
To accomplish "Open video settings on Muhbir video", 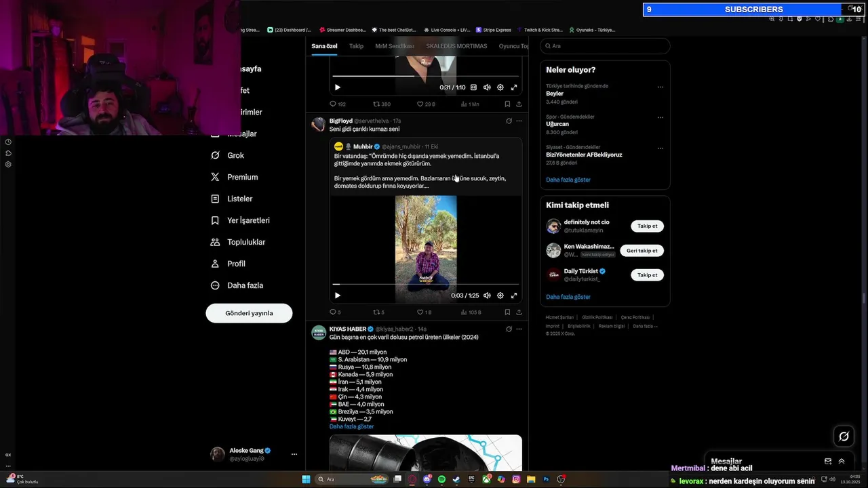I will click(x=500, y=296).
